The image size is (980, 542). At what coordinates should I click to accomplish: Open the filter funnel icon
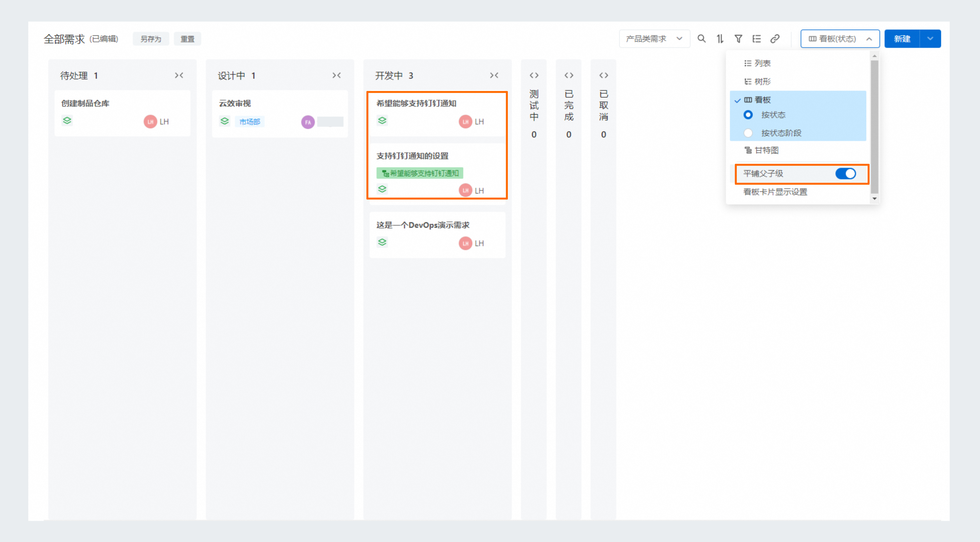pyautogui.click(x=739, y=38)
